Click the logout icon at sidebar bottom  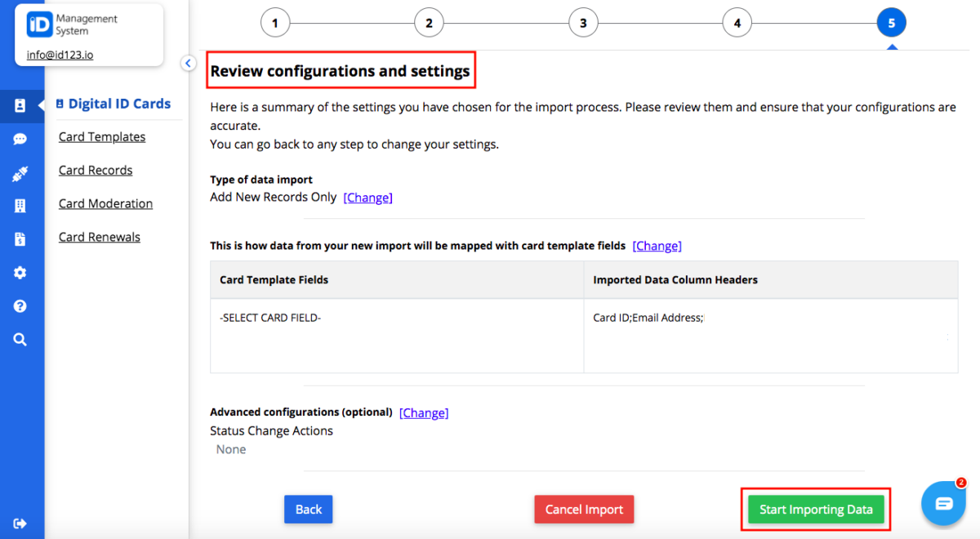[x=22, y=523]
